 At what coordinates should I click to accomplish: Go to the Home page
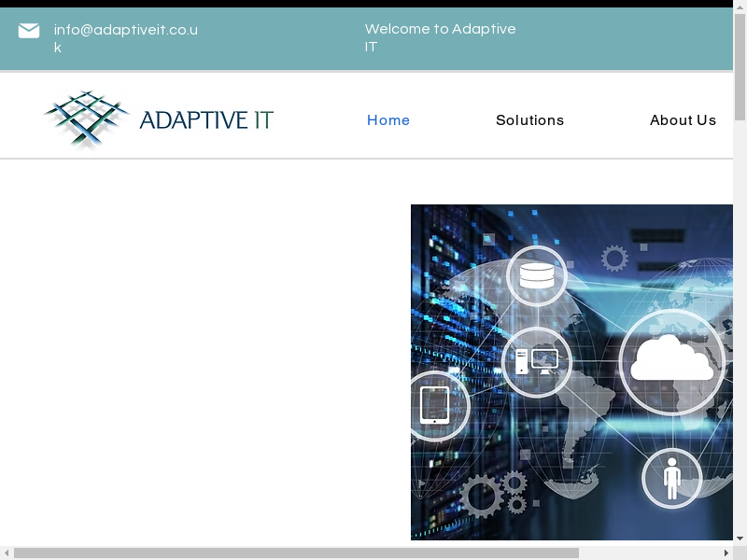click(388, 120)
